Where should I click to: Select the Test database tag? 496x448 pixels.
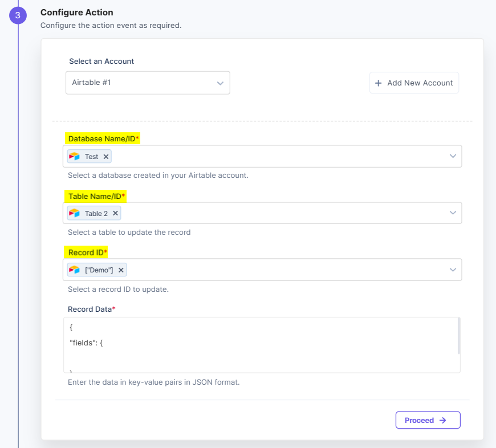[89, 156]
